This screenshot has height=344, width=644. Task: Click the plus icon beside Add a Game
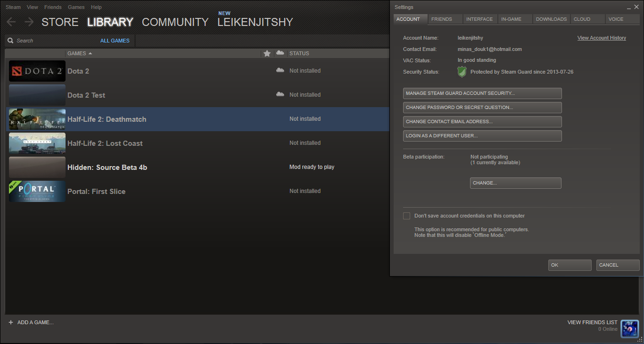tap(11, 322)
